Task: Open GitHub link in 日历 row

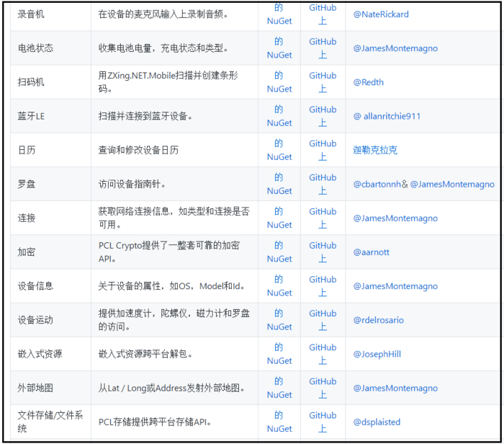Action: coord(323,150)
